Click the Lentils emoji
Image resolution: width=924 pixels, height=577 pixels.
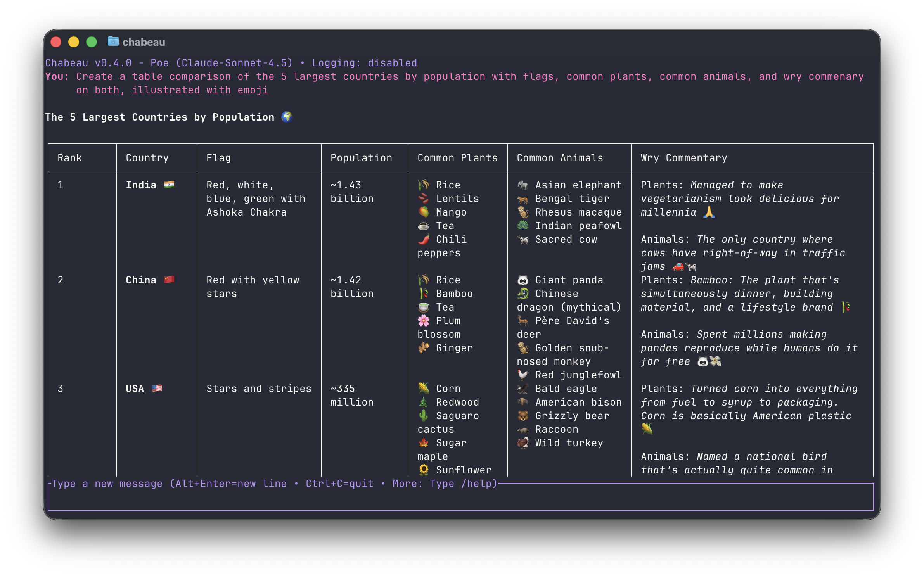424,199
